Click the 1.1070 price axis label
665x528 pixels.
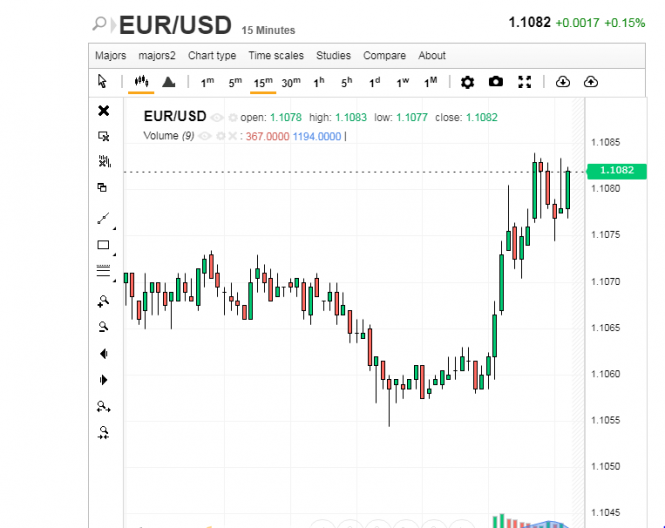[606, 282]
